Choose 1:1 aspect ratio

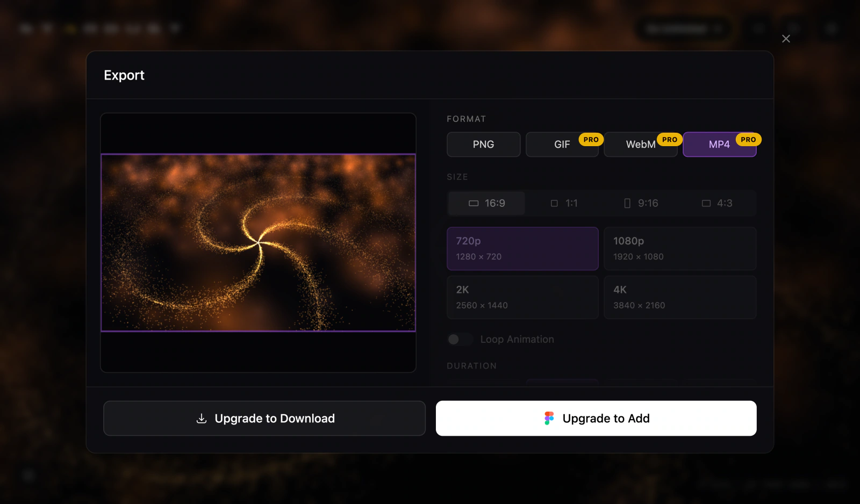(564, 203)
